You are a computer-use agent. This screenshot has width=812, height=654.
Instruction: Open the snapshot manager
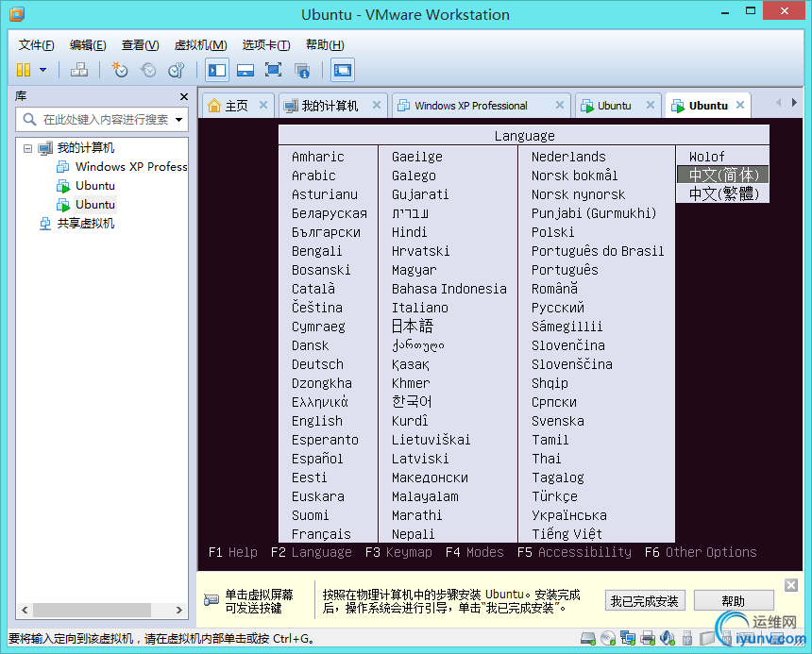pos(176,70)
